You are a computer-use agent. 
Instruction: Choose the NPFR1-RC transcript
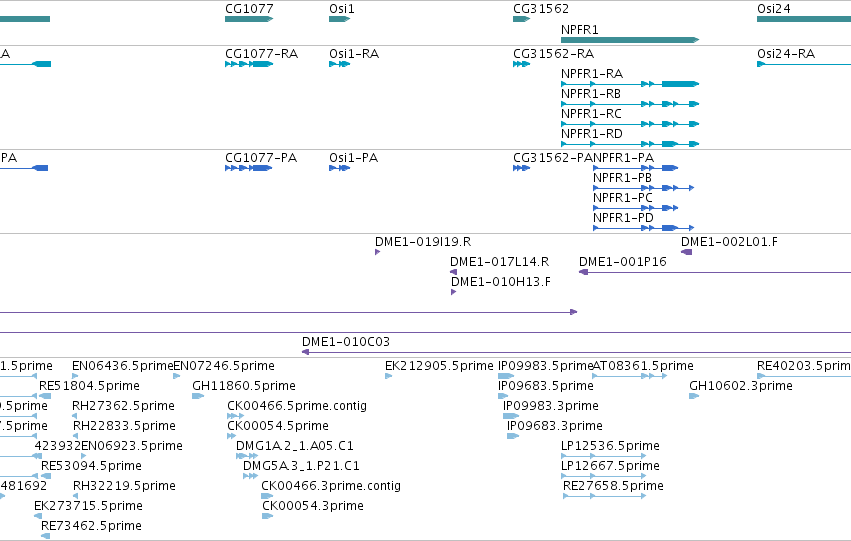630,124
